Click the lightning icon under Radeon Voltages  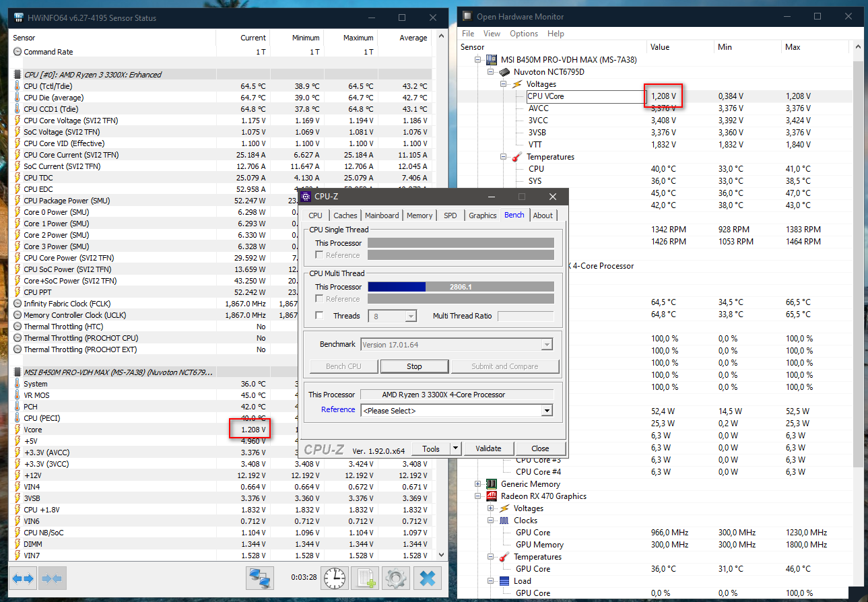click(x=504, y=508)
